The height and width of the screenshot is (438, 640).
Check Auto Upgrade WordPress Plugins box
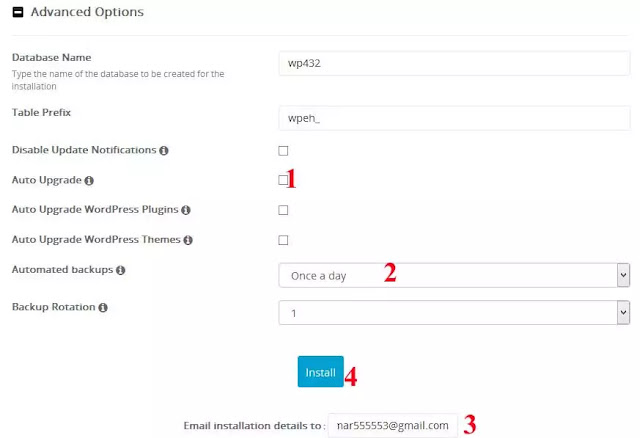[x=283, y=210]
